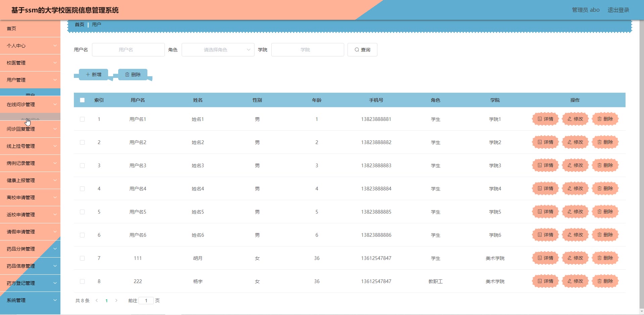Viewport: 644px width, 315px height.
Task: Expand 校医管理 sidebar menu
Action: click(x=30, y=63)
